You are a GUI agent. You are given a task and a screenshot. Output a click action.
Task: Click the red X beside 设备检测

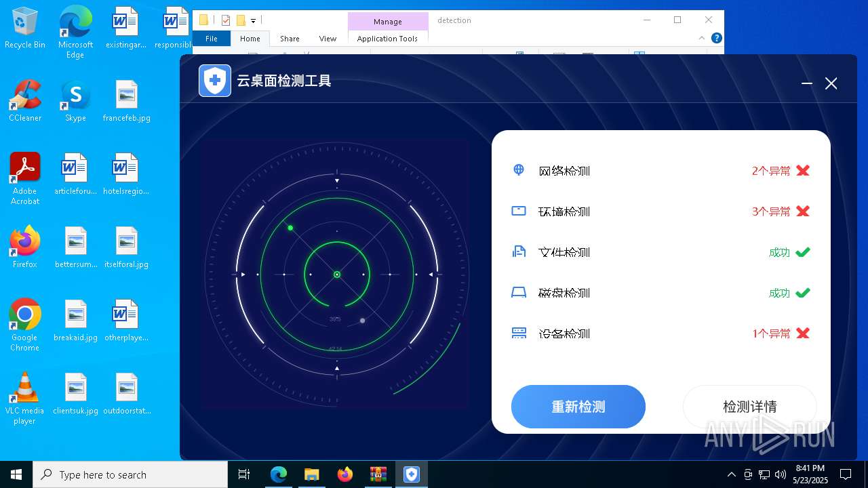803,333
